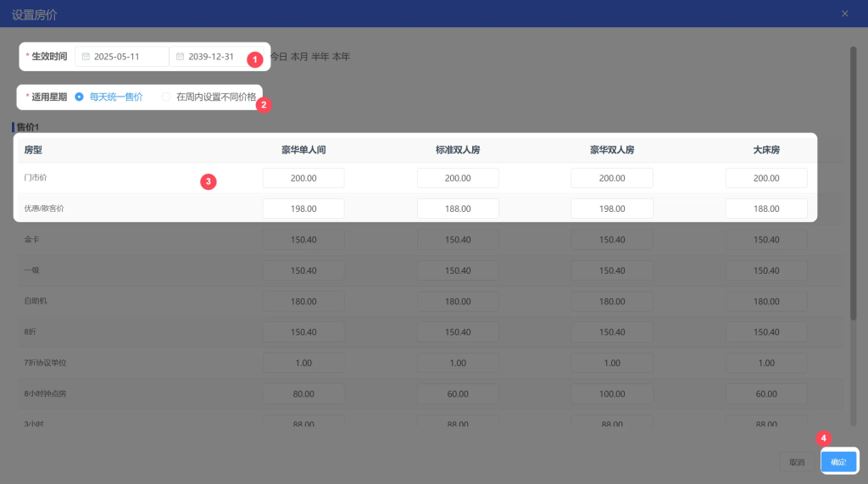Screen dimensions: 868x484
Task: Edit 门市价 for 大床房
Action: 766,178
